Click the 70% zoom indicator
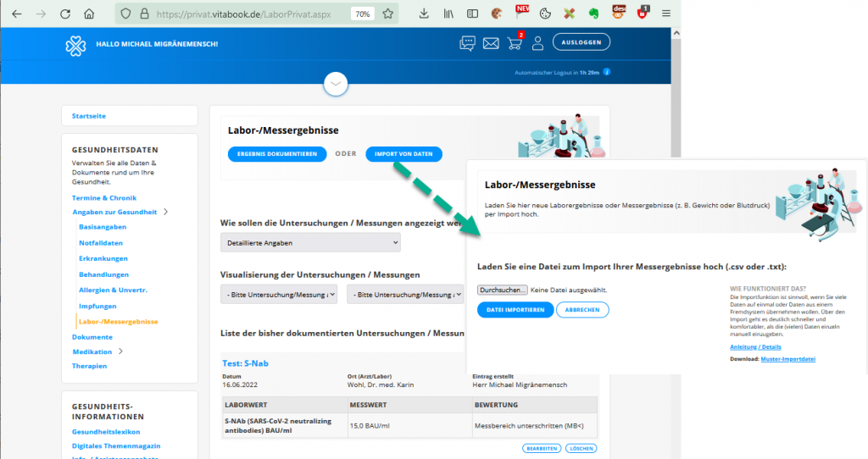Image resolution: width=868 pixels, height=459 pixels. click(363, 14)
